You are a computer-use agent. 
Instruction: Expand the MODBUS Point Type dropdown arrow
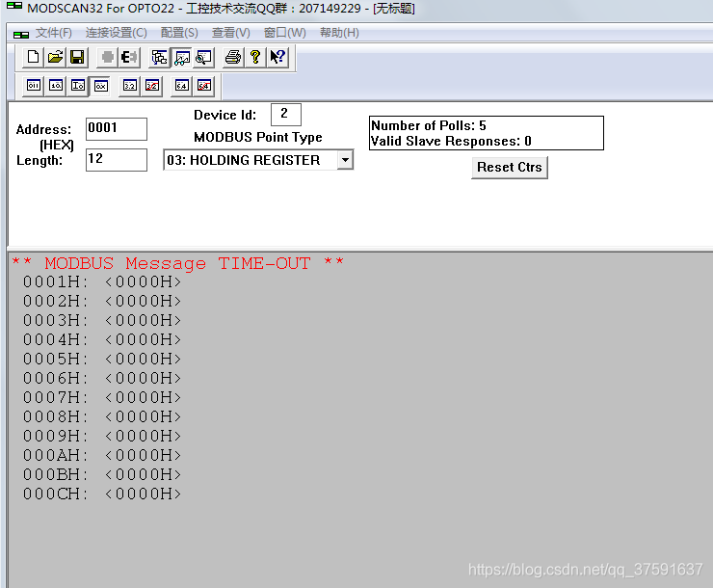pos(345,160)
